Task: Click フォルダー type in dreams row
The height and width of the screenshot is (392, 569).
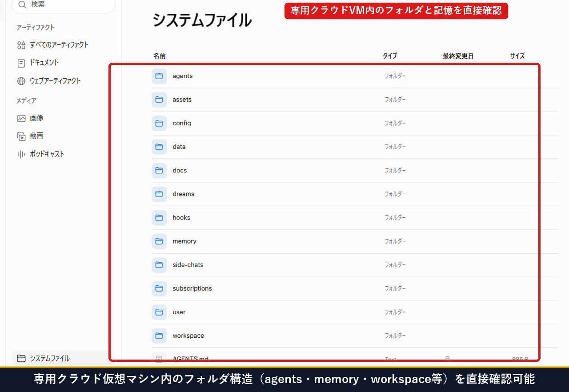Action: [395, 194]
